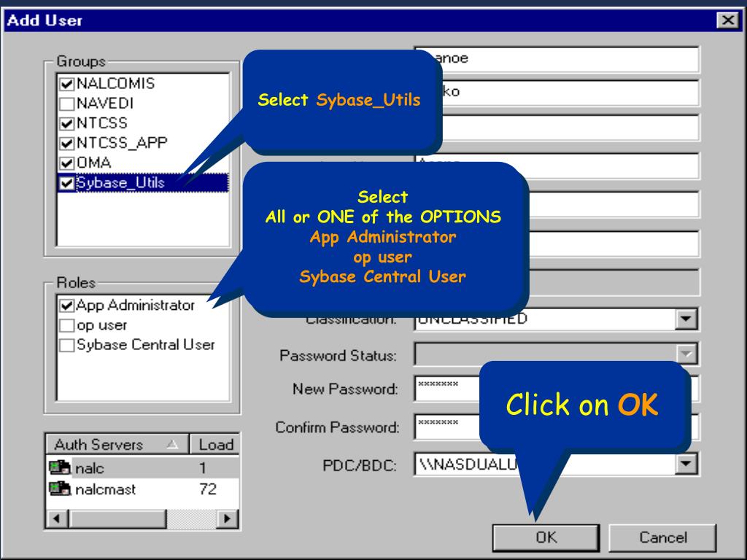Image resolution: width=747 pixels, height=560 pixels.
Task: Click the nalc server name
Action: [x=90, y=469]
